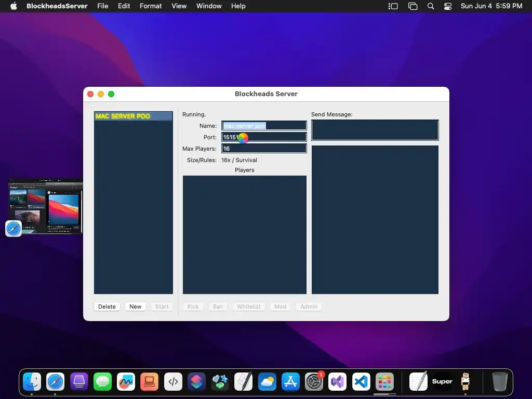Open the Window menu
This screenshot has width=532, height=399.
(209, 6)
